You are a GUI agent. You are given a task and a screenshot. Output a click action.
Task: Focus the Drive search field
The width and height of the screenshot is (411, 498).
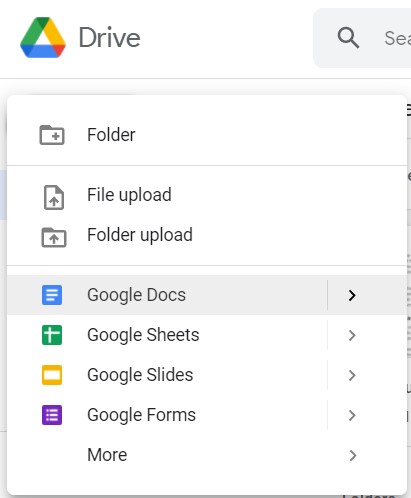coord(362,38)
